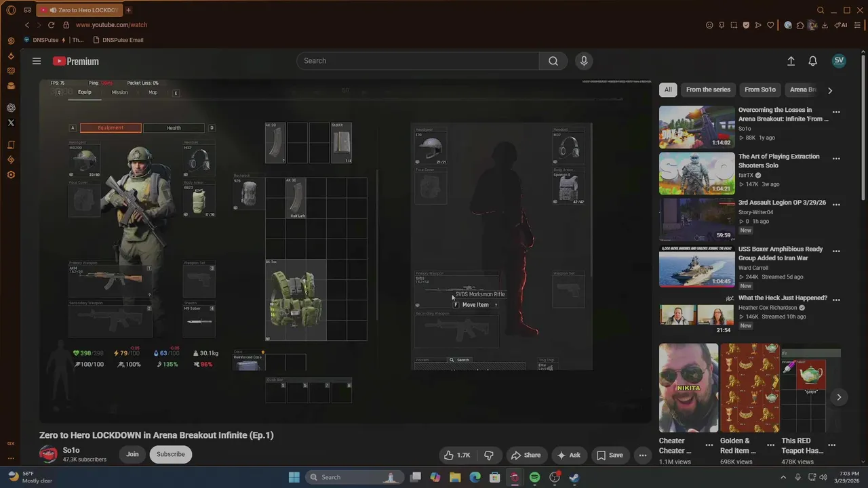
Task: Select the 'All' filter chip
Action: point(668,89)
